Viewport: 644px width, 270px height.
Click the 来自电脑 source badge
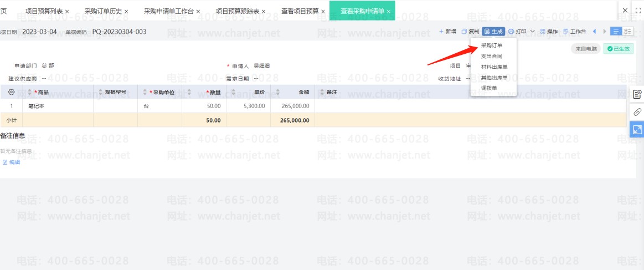[x=586, y=48]
